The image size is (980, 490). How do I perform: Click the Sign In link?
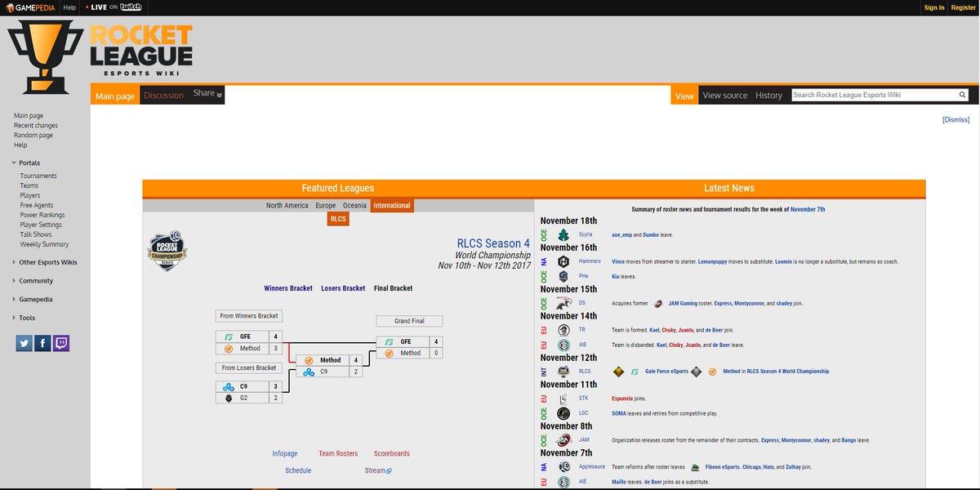[933, 7]
